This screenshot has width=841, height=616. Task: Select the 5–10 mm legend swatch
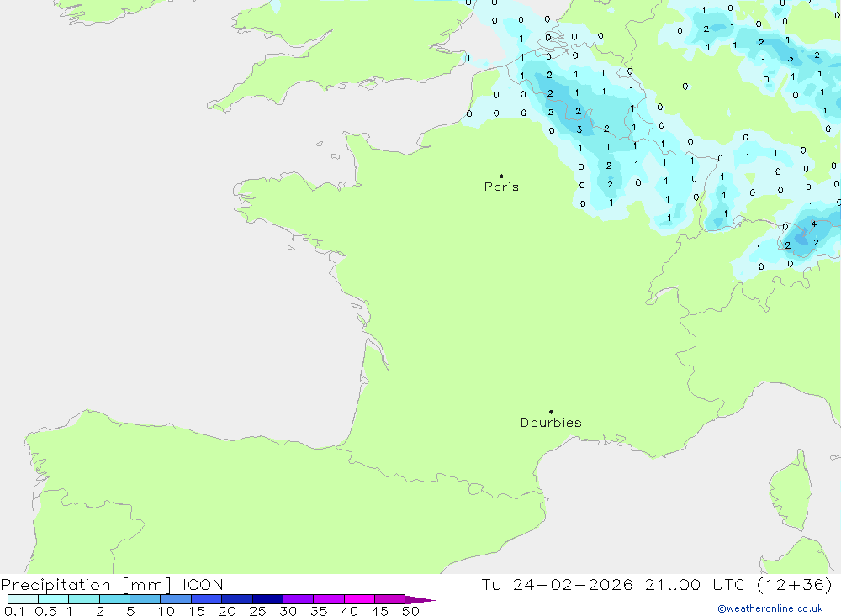tap(145, 599)
